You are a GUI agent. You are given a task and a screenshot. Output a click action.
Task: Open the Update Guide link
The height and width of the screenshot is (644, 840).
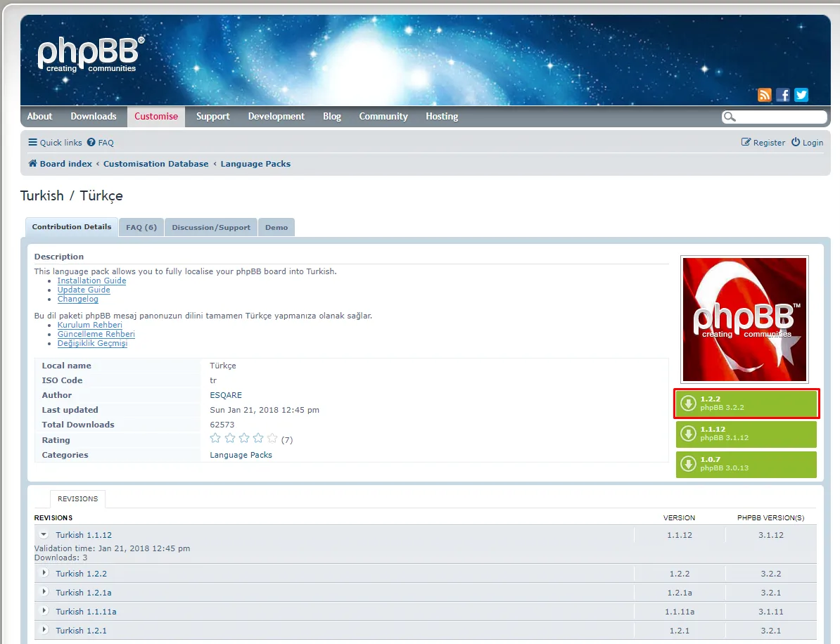[x=84, y=290]
